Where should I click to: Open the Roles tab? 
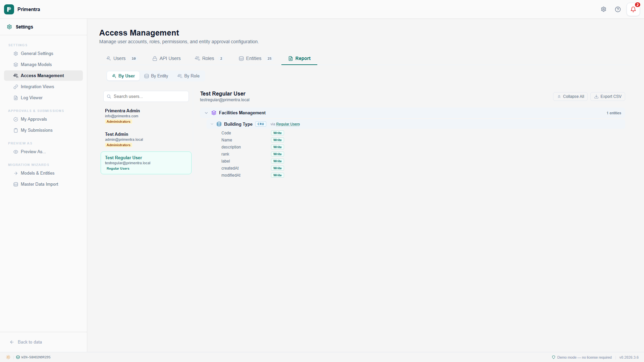point(208,59)
